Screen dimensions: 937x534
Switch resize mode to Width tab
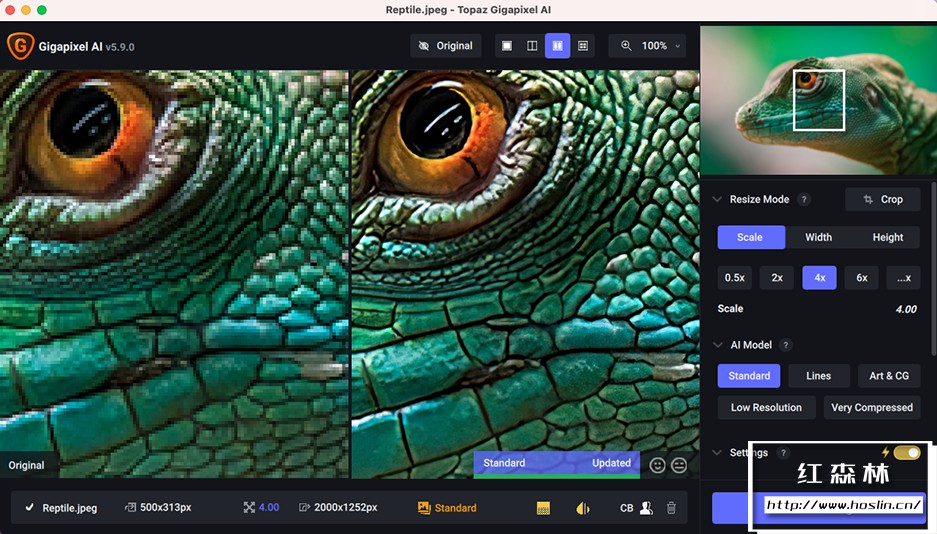pyautogui.click(x=818, y=237)
